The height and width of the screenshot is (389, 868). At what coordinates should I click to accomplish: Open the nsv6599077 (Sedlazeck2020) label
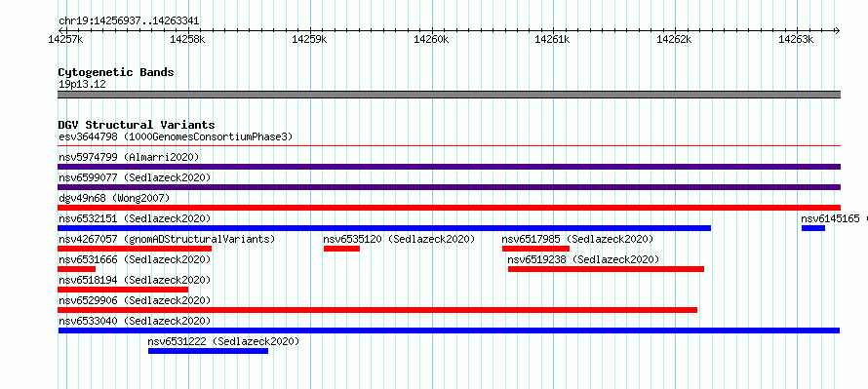tap(135, 177)
